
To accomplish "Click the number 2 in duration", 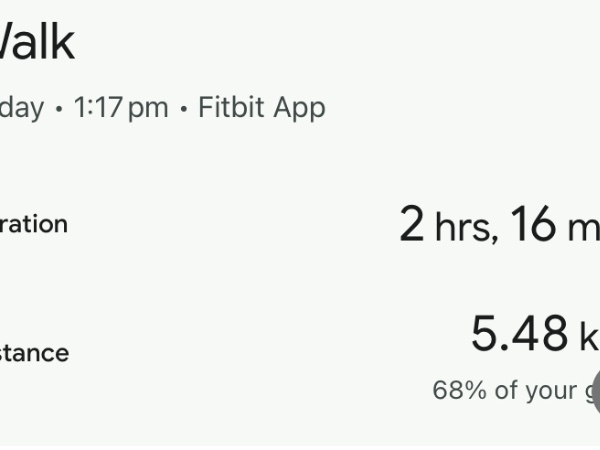I will 412,225.
